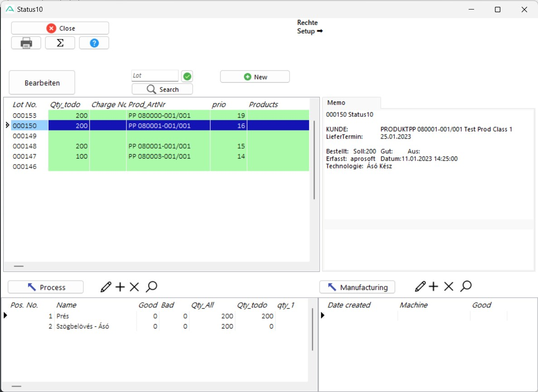Viewport: 538px width, 392px height.
Task: Add manufacturing entry with plus icon
Action: tap(434, 286)
